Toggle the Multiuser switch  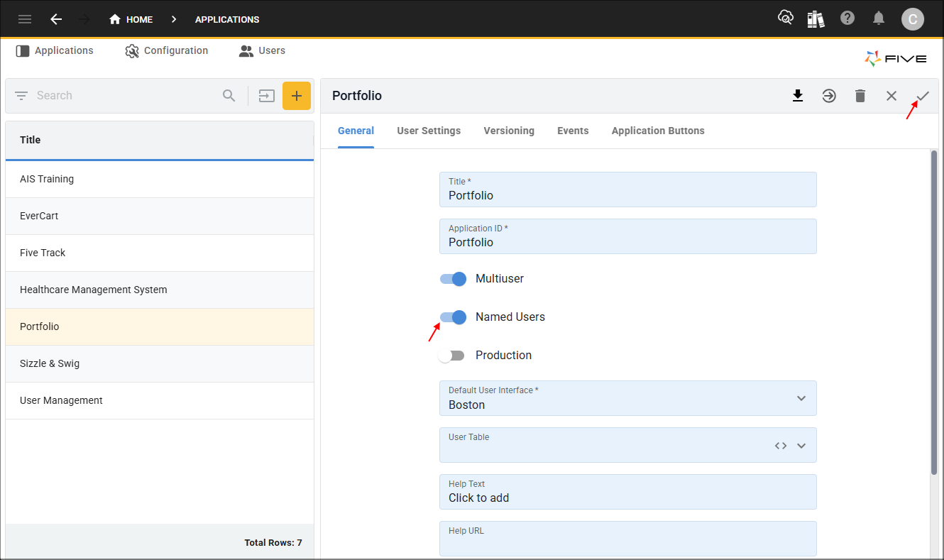(x=453, y=279)
